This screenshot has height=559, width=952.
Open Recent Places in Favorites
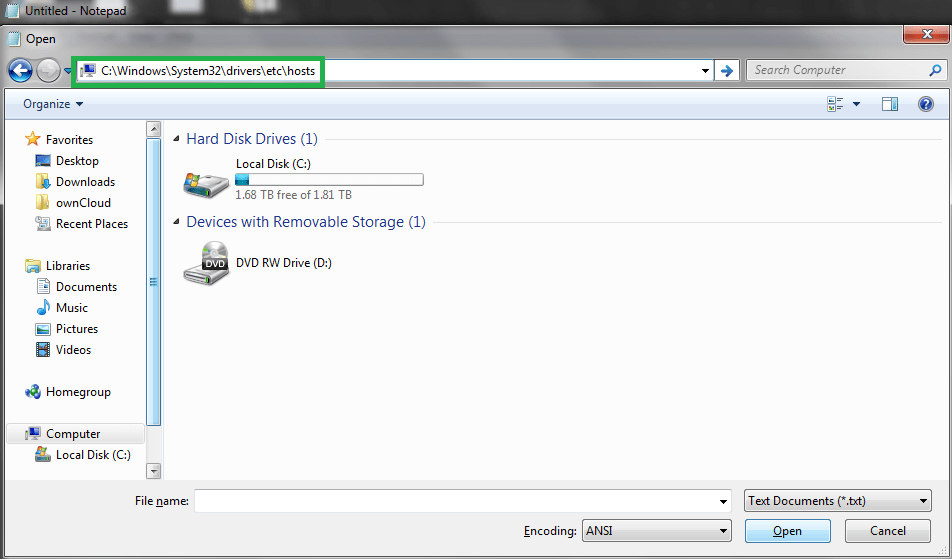(92, 224)
